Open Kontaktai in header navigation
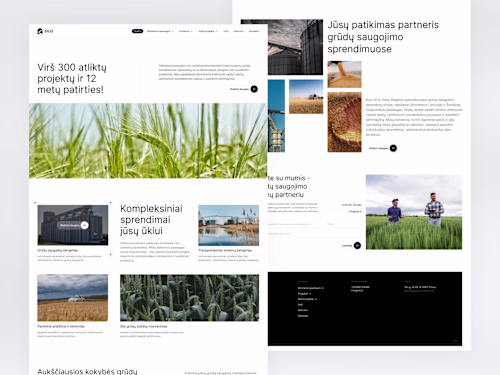 tap(254, 31)
